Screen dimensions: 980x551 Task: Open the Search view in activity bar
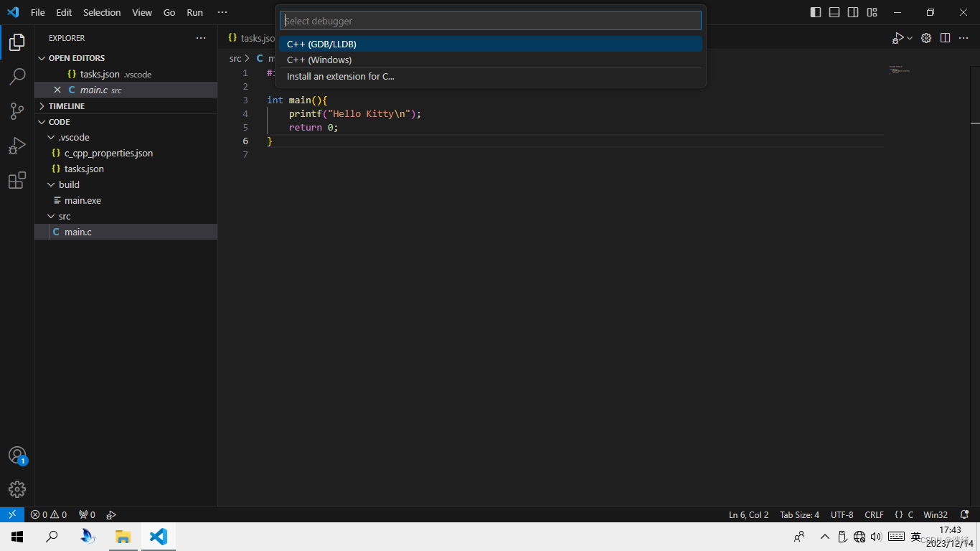17,77
